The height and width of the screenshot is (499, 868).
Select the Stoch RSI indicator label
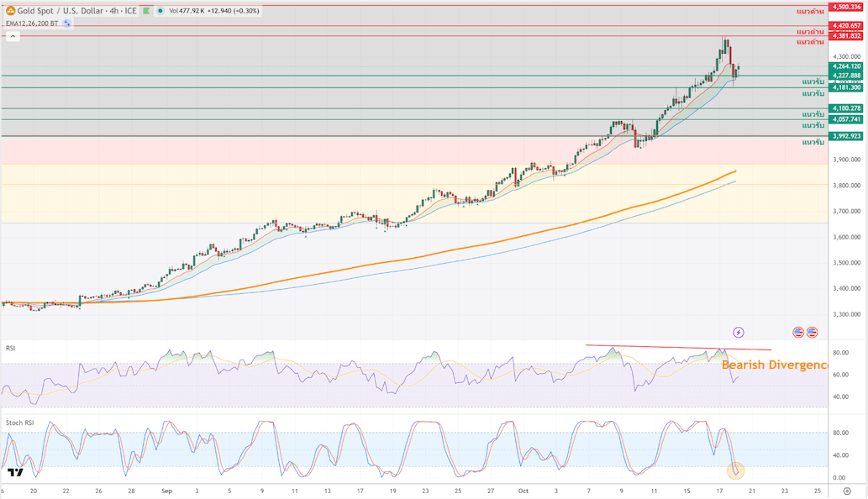point(18,421)
